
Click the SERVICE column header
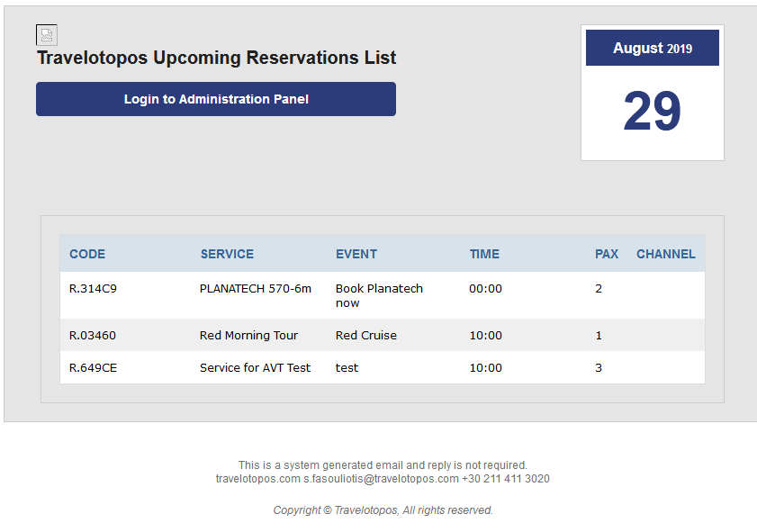[x=227, y=254]
